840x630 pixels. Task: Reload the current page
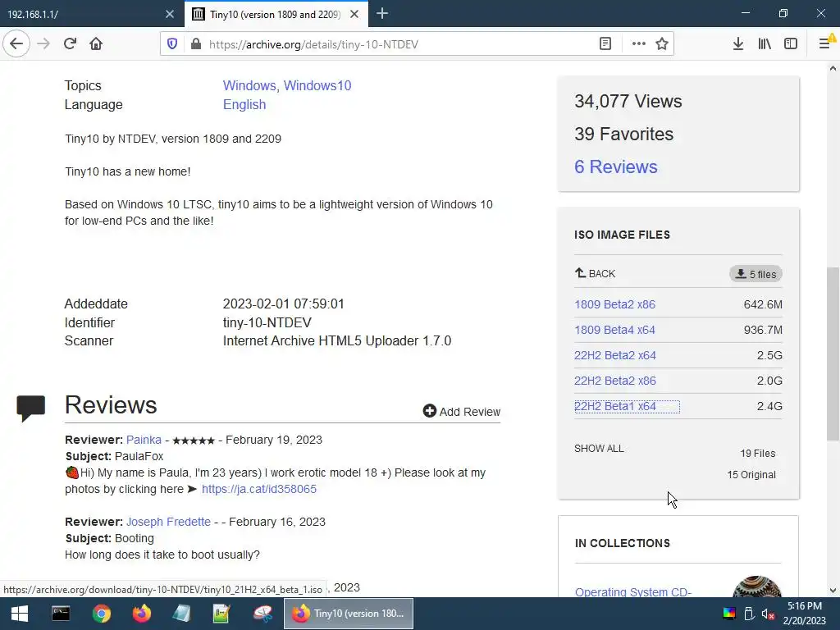(x=70, y=43)
